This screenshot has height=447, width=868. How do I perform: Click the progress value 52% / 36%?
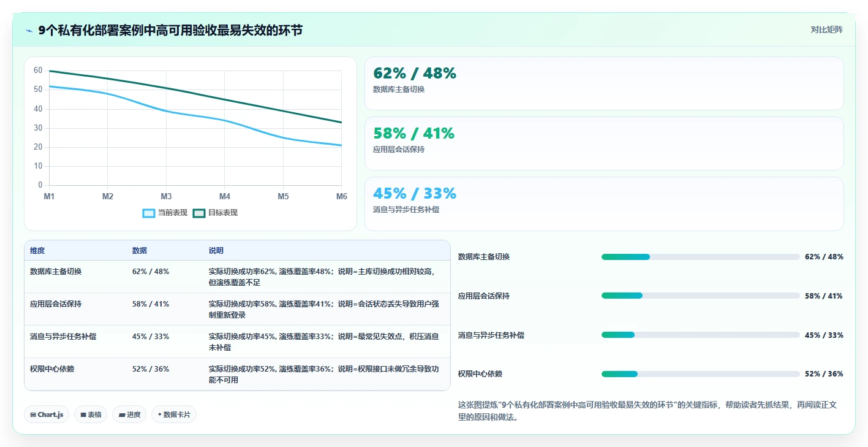coord(824,374)
